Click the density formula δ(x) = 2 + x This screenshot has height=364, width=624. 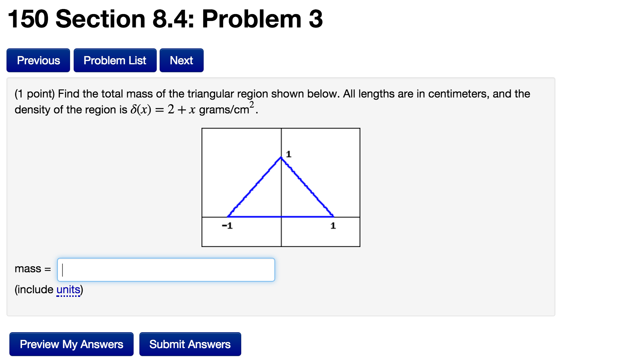[162, 109]
